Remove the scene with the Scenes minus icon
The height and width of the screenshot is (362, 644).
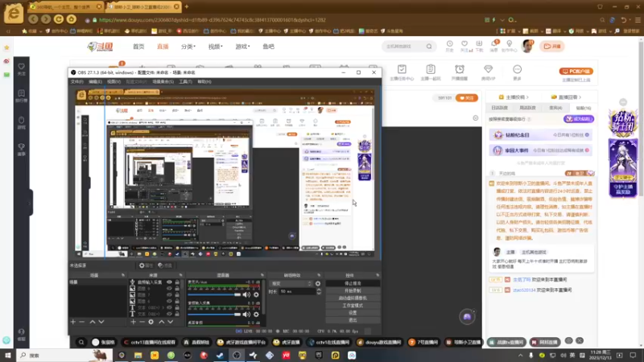click(x=82, y=323)
